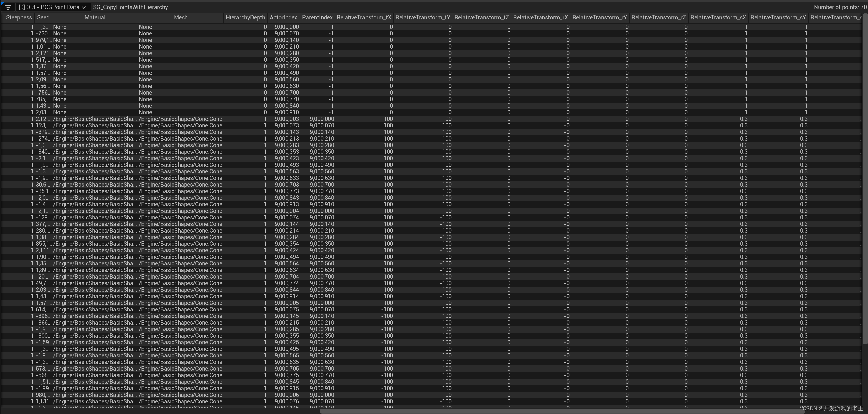Image resolution: width=868 pixels, height=414 pixels.
Task: Click the ParentIndex column header
Action: coord(317,17)
